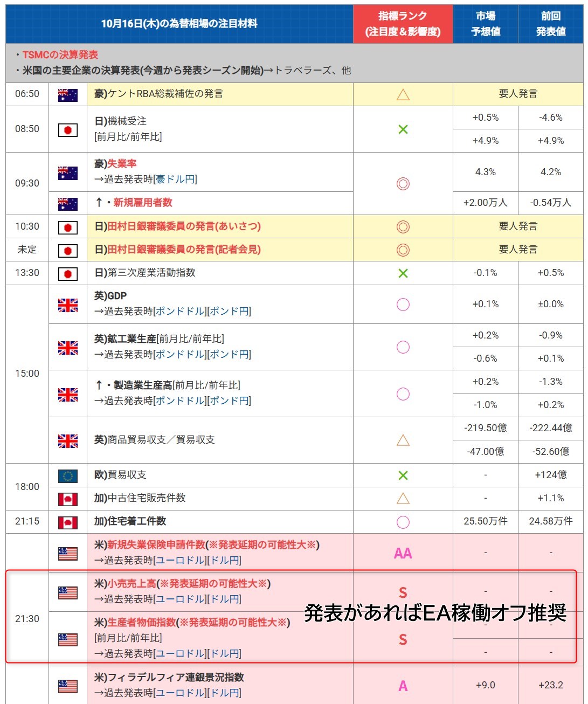The image size is (588, 704).
Task: Click the EU flag beside 欧)貿易収支
Action: (x=68, y=476)
